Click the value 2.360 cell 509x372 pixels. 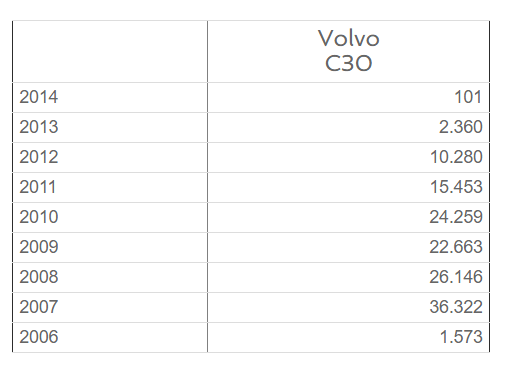(x=348, y=127)
